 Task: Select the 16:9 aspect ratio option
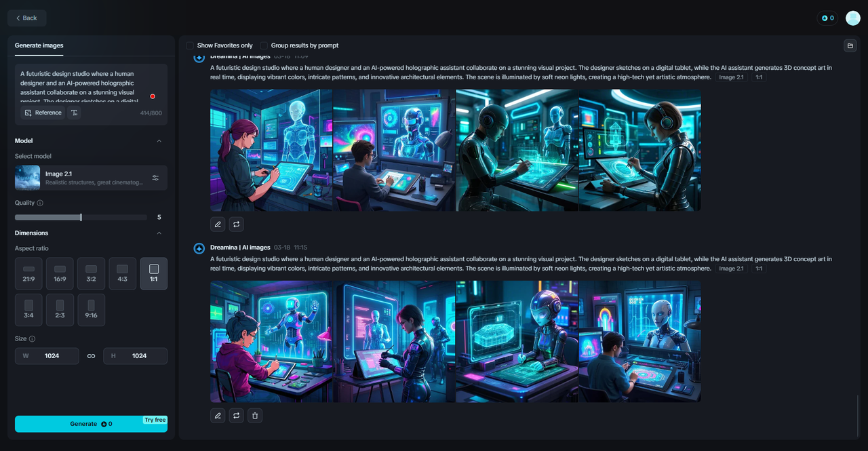point(60,273)
